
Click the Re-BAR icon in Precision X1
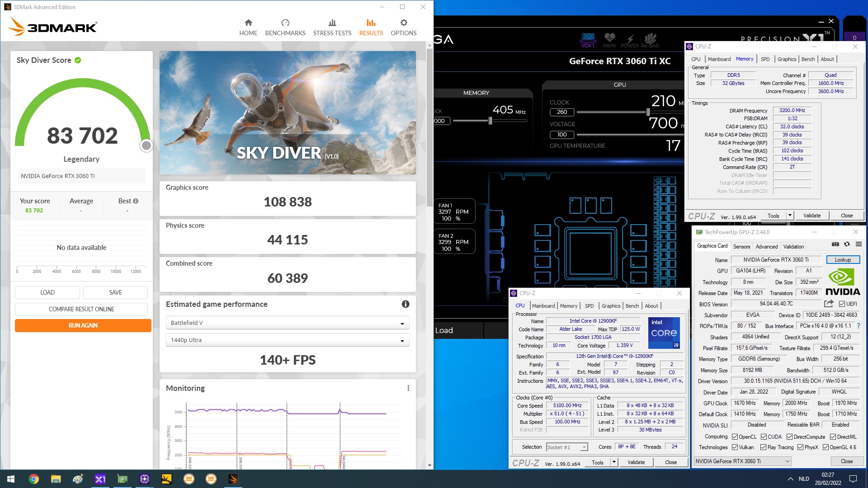[x=650, y=40]
